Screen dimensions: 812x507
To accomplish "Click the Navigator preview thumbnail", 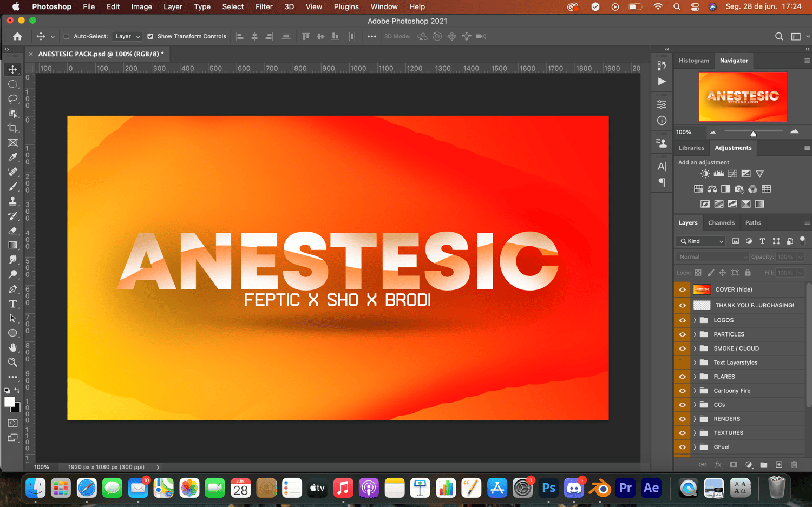I will 743,97.
